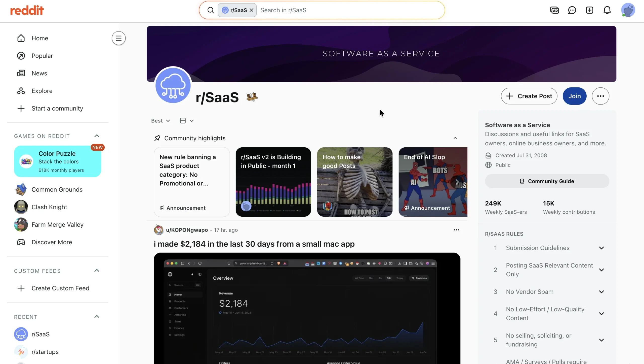Open Explore in the sidebar

tap(58, 91)
